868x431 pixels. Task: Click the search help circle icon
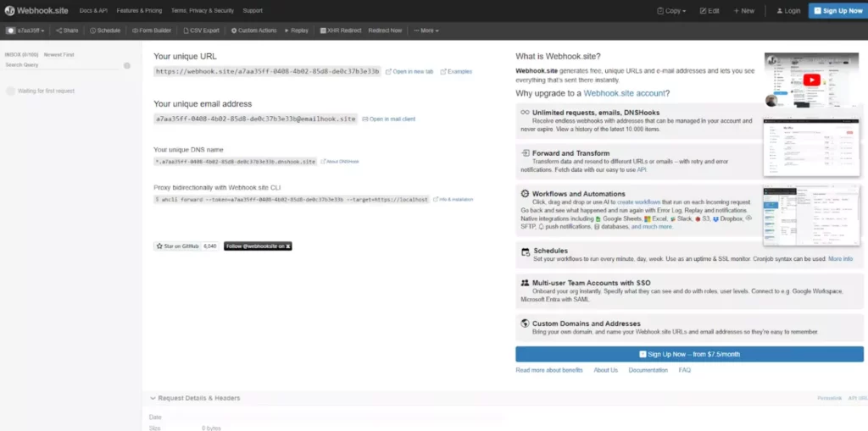pyautogui.click(x=127, y=66)
